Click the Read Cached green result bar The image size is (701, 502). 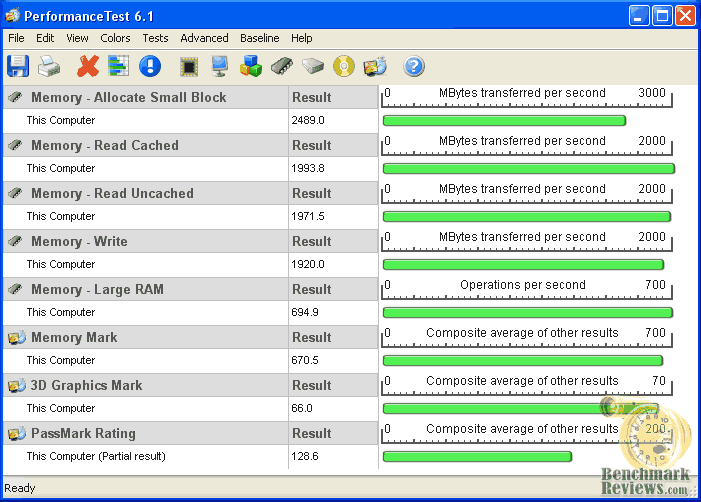(529, 169)
